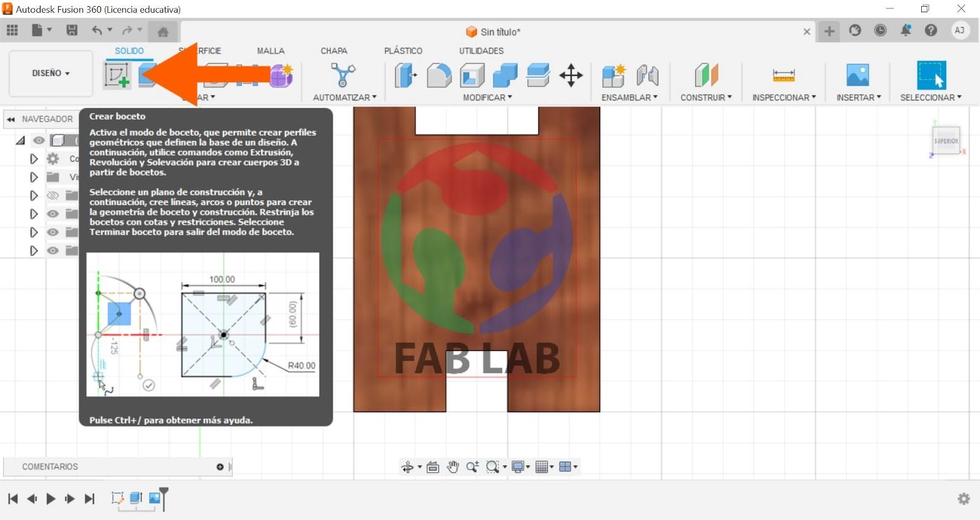
Task: Select the Sin título document tab
Action: click(493, 32)
